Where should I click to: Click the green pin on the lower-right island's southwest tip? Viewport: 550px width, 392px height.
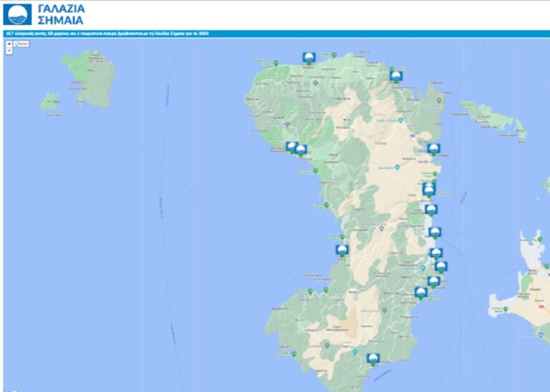[506, 309]
